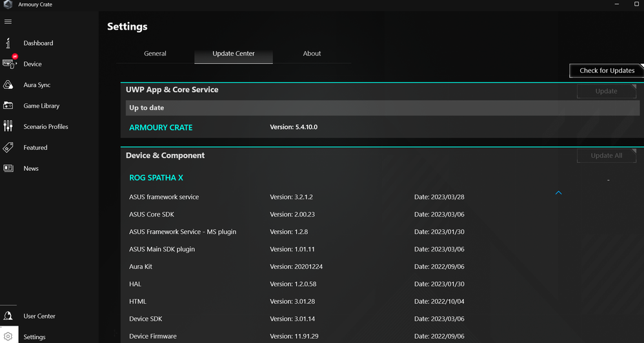This screenshot has width=644, height=343.
Task: Minimize the Armoury Crate window
Action: tap(617, 4)
